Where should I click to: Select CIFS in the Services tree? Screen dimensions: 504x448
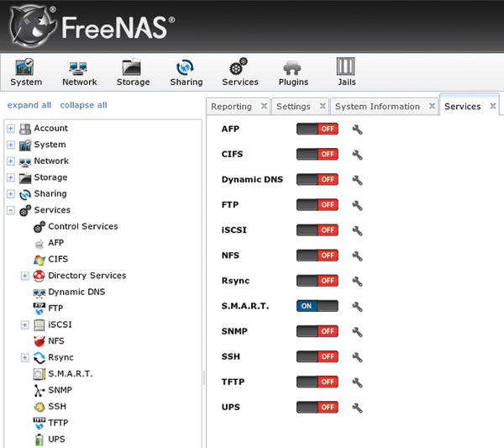coord(50,259)
